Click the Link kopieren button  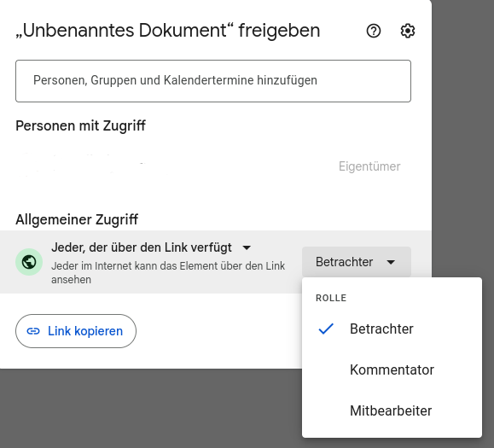point(76,331)
